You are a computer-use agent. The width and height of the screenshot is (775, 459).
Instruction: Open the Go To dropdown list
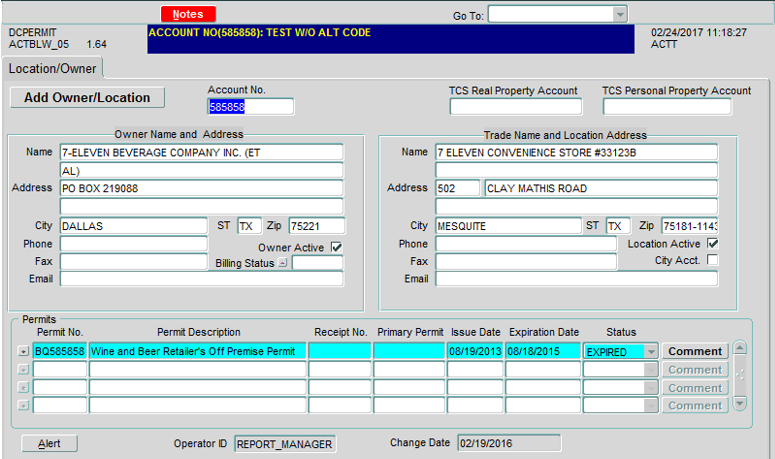(x=620, y=15)
